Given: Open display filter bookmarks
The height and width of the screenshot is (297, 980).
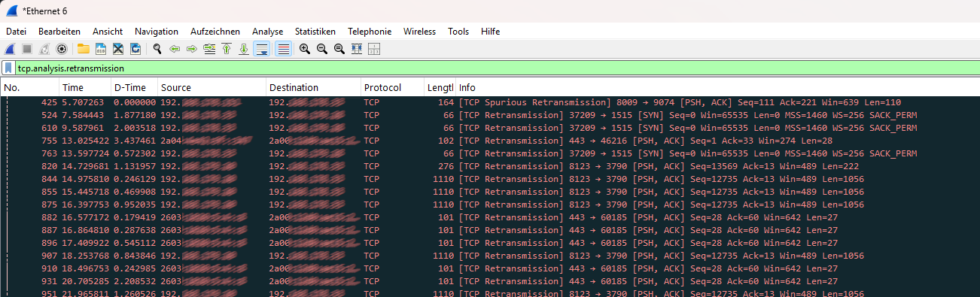Looking at the screenshot, I should 8,68.
